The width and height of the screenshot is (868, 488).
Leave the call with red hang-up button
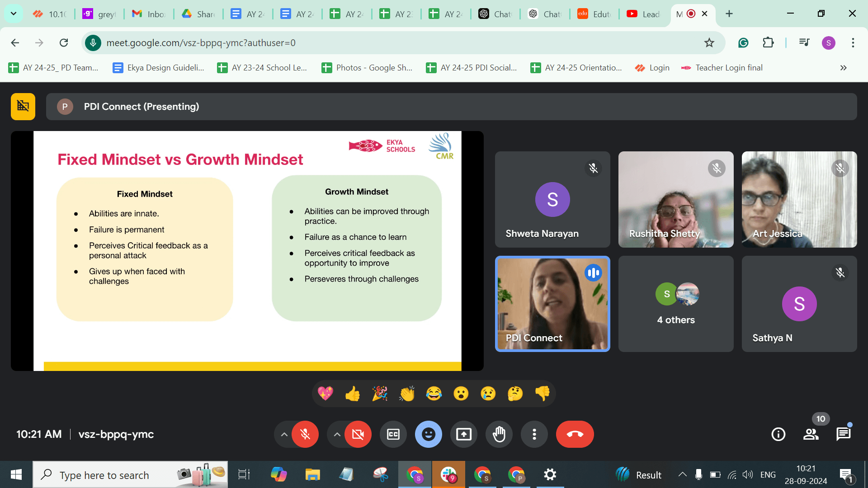575,434
